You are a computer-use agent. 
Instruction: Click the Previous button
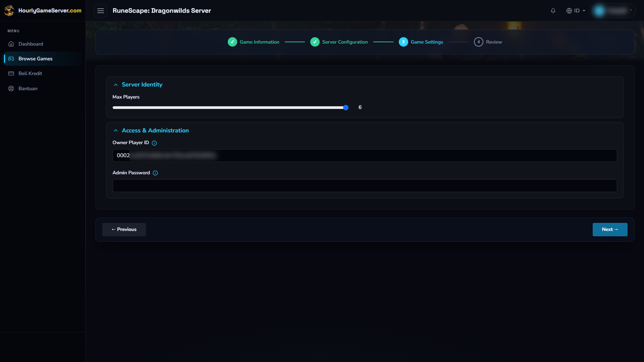(x=124, y=230)
